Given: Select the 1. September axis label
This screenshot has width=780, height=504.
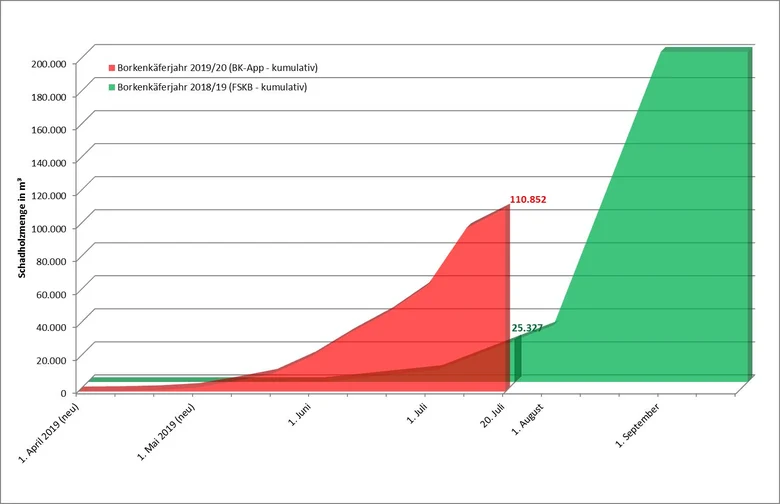Looking at the screenshot, I should click(x=638, y=425).
